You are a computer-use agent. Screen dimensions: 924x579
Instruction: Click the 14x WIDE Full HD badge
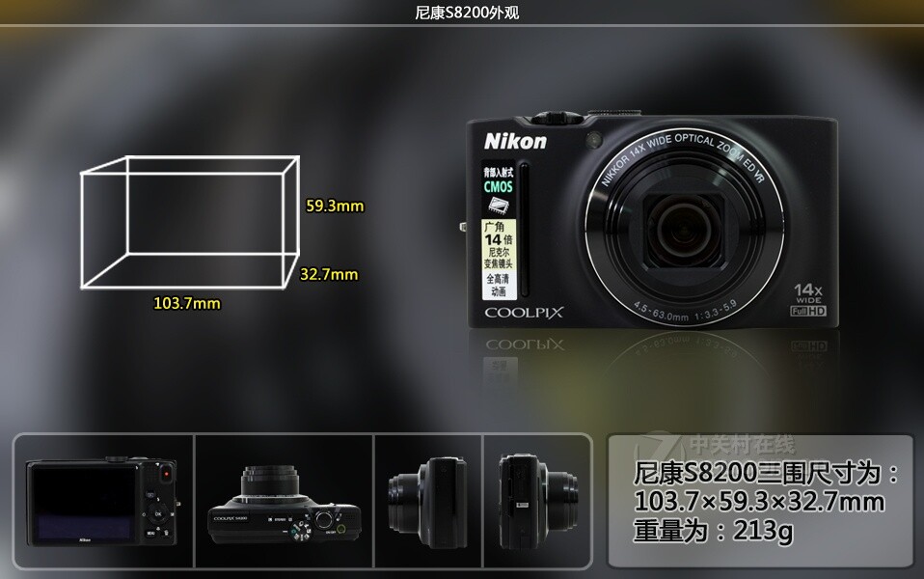click(x=808, y=299)
